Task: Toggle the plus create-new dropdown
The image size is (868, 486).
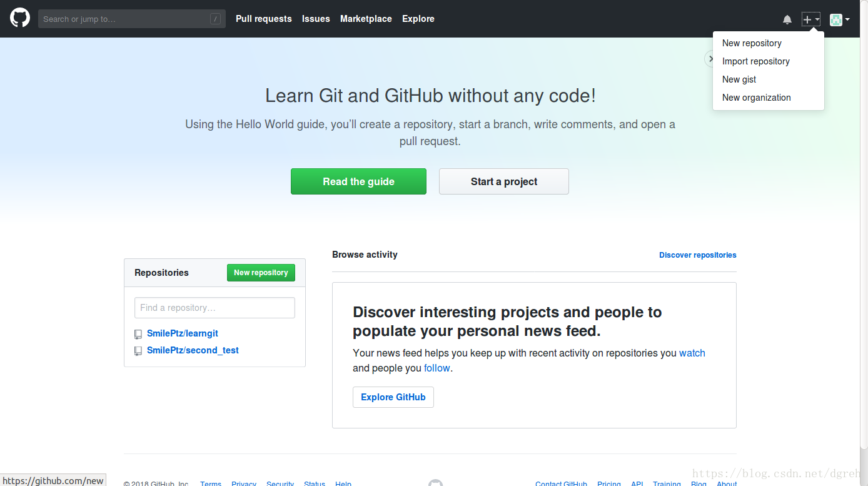Action: tap(811, 19)
